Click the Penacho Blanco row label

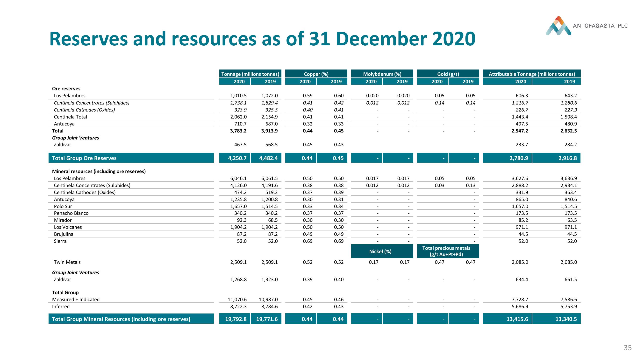pos(71,213)
